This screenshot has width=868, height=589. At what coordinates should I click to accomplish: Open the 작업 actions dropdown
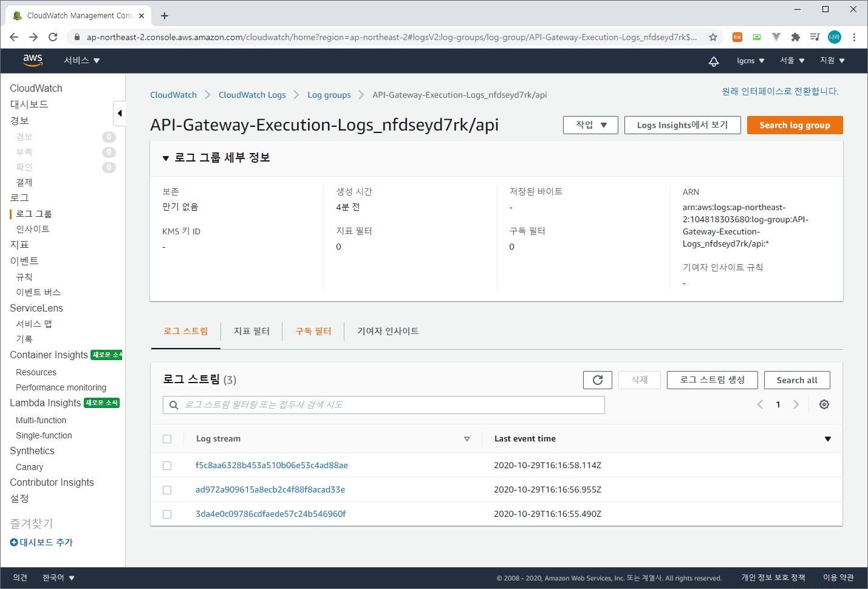click(x=590, y=125)
